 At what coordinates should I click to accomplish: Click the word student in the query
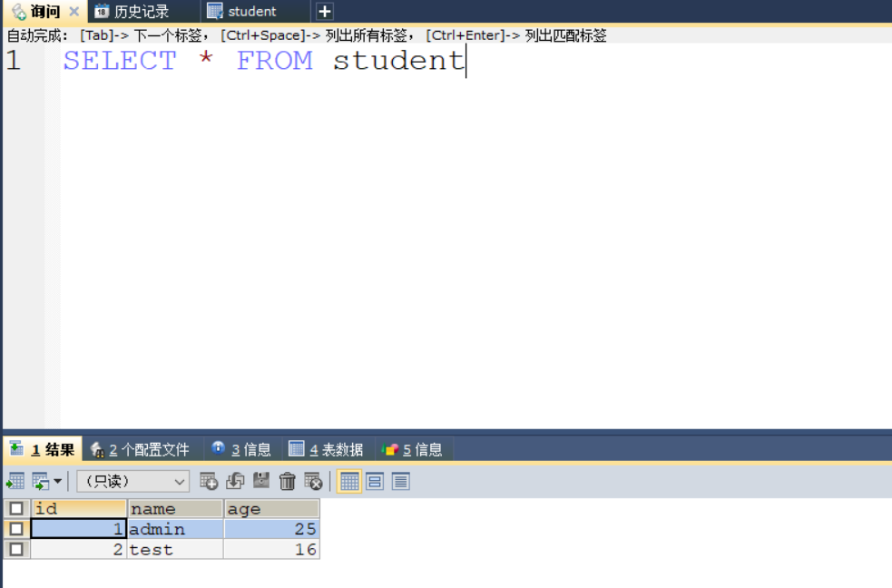click(x=398, y=60)
